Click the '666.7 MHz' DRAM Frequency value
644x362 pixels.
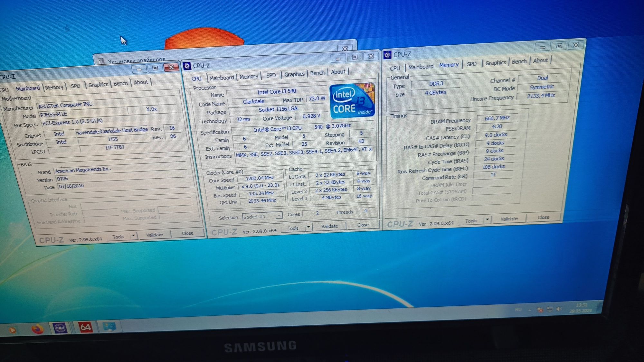click(x=497, y=118)
